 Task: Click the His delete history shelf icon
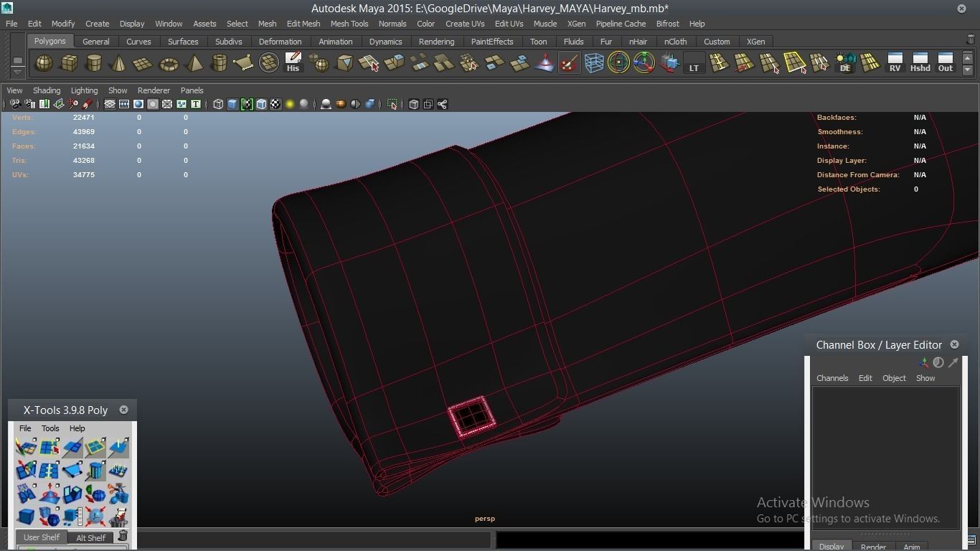pyautogui.click(x=293, y=63)
